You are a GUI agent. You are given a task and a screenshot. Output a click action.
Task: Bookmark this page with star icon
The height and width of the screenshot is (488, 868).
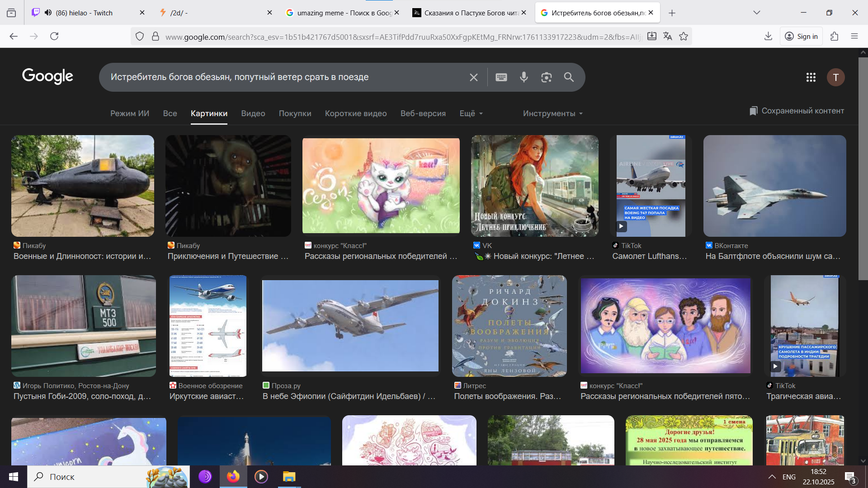684,37
